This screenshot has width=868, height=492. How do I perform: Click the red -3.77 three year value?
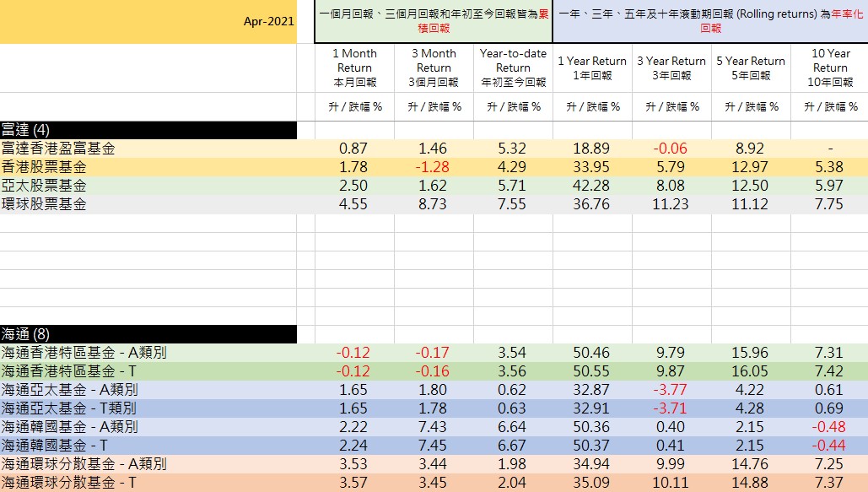pos(671,390)
